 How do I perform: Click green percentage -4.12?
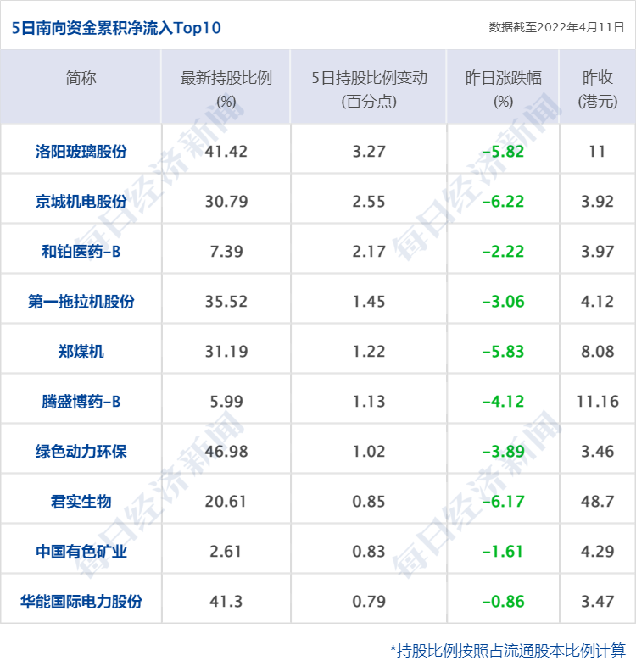503,402
